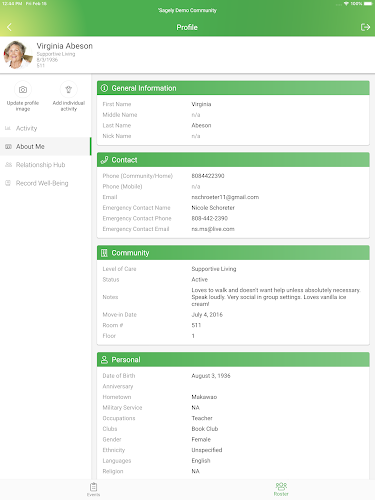
Task: Click the Record Well-Being icon
Action: (x=8, y=183)
